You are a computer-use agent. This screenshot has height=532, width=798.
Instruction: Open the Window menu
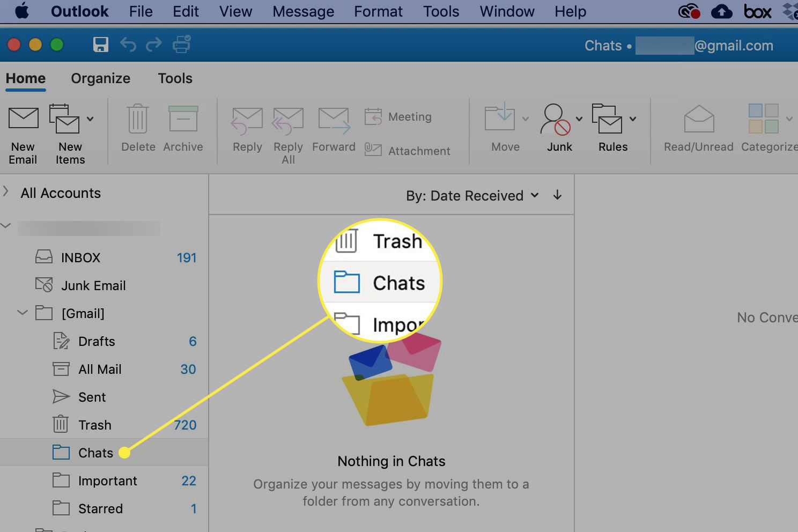[x=507, y=11]
